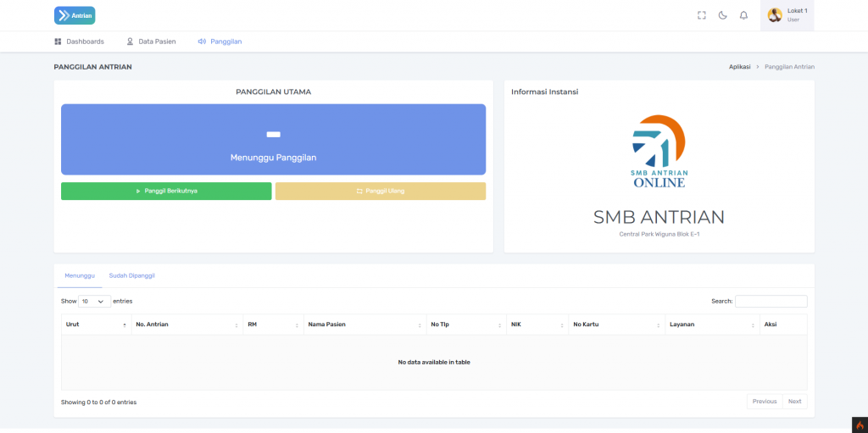Click the Antrian logo in header
Screen dimensions: 868x433
(75, 15)
